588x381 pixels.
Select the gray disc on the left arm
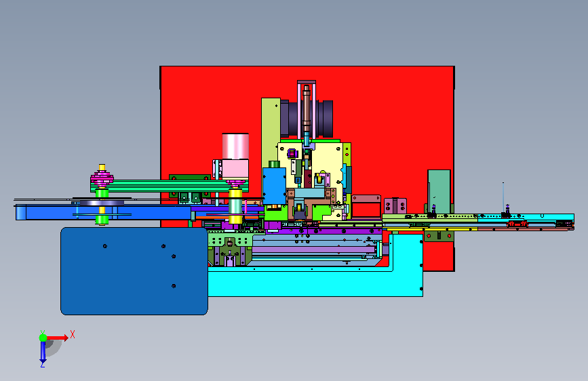click(x=102, y=203)
